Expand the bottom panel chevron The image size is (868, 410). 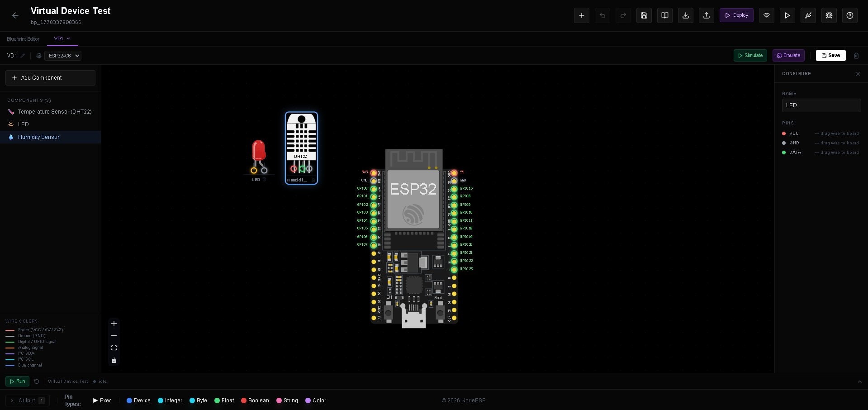click(x=860, y=381)
